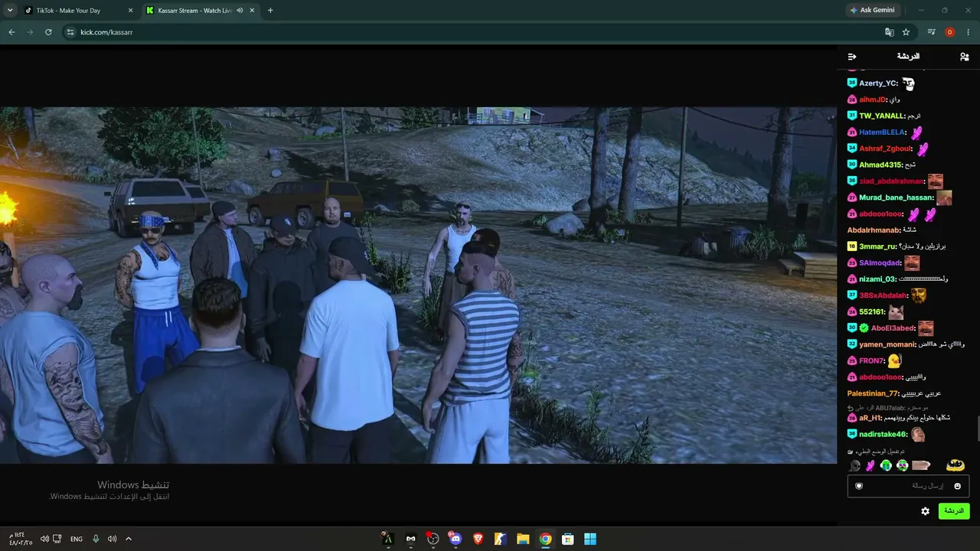980x551 pixels.
Task: Reload the current page
Action: (48, 32)
